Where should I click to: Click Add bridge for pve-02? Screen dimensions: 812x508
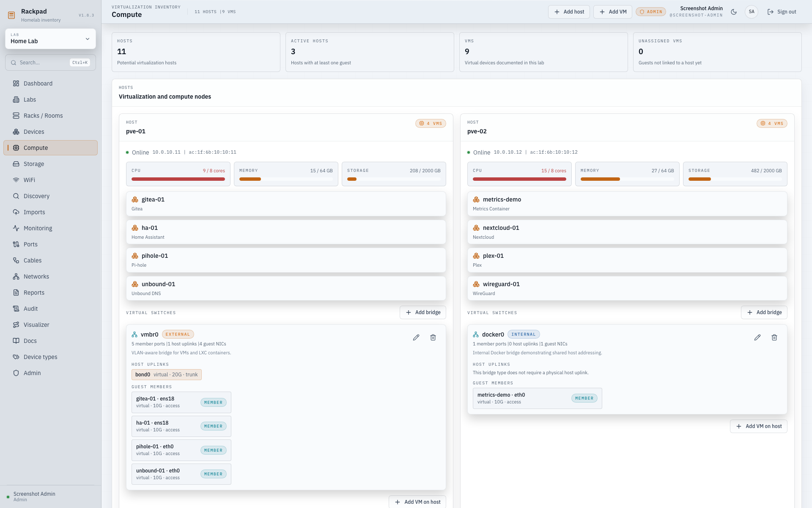[764, 312]
